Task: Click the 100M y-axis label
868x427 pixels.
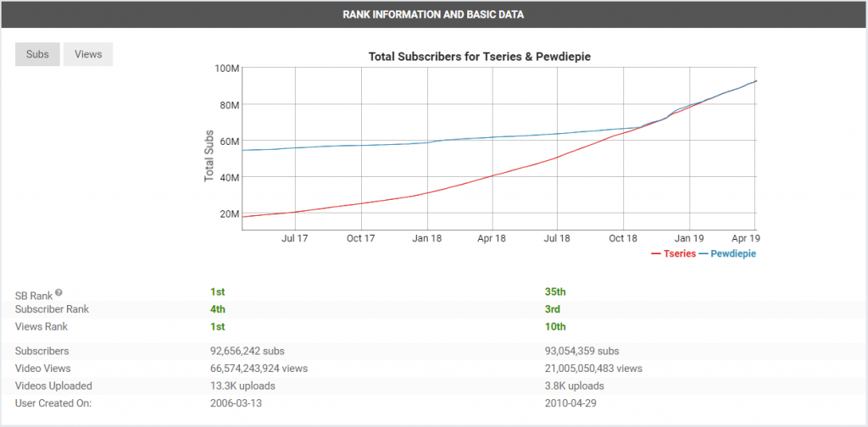Action: pyautogui.click(x=225, y=68)
